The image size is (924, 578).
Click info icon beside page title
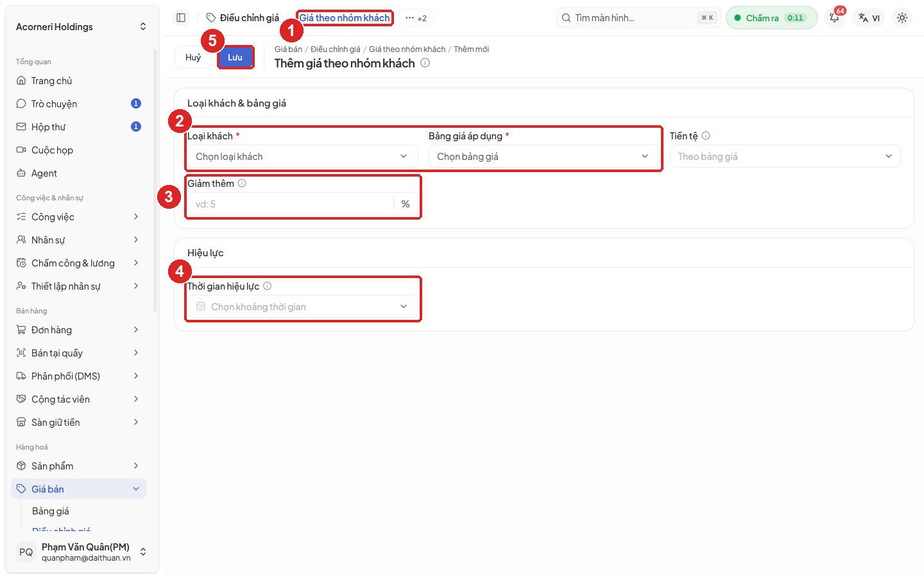425,63
